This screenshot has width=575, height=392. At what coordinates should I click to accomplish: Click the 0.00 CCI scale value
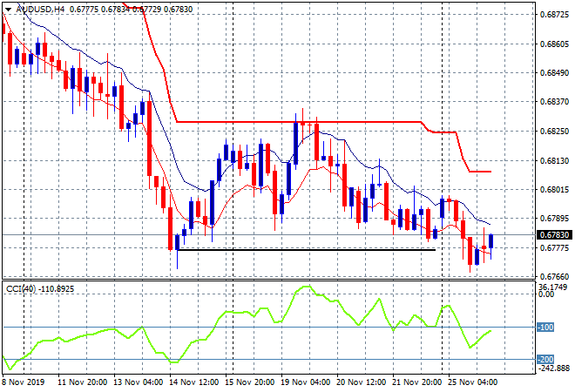(x=546, y=294)
